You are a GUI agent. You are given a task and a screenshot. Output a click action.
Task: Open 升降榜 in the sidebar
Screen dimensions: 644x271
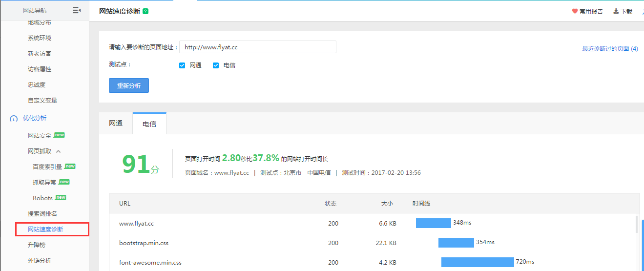click(37, 245)
